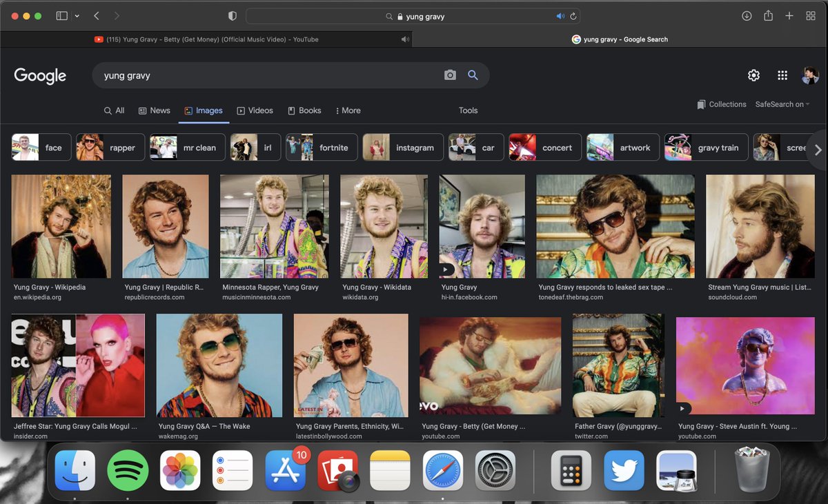This screenshot has width=828, height=504.
Task: Switch to the News tab
Action: tap(154, 110)
